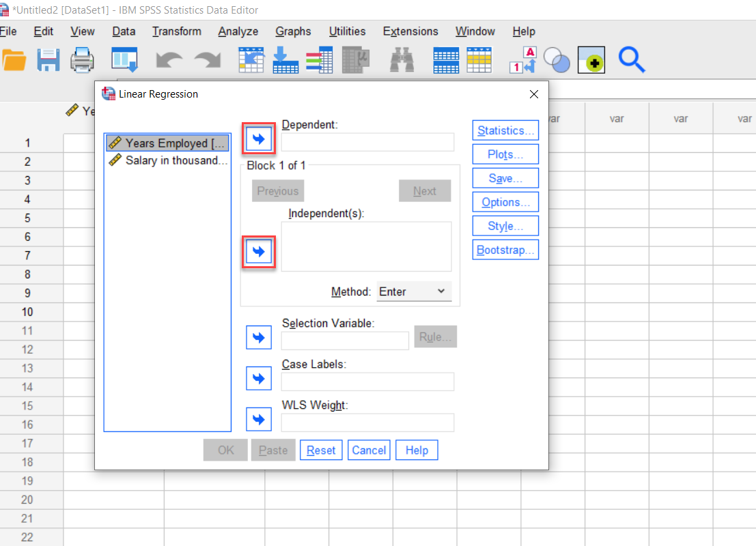756x546 pixels.
Task: Click the Reset button
Action: pyautogui.click(x=321, y=450)
